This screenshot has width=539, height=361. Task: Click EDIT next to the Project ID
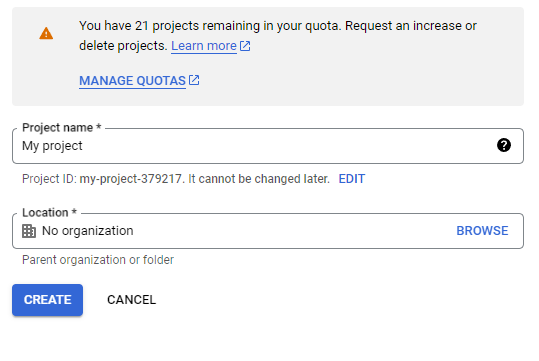[x=352, y=179]
